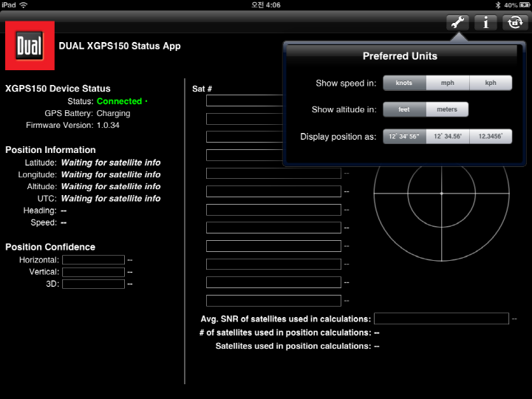Tap 'Show speed in:' label
The width and height of the screenshot is (532, 399).
(x=346, y=83)
